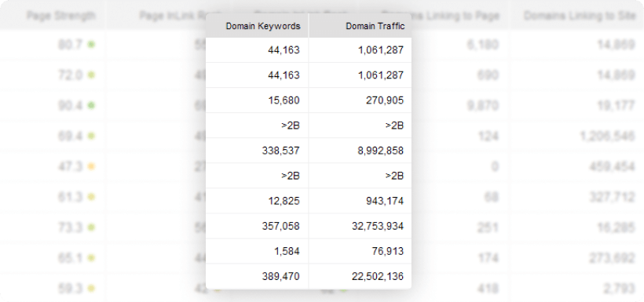Select the 943,174 traffic cell

click(360, 201)
